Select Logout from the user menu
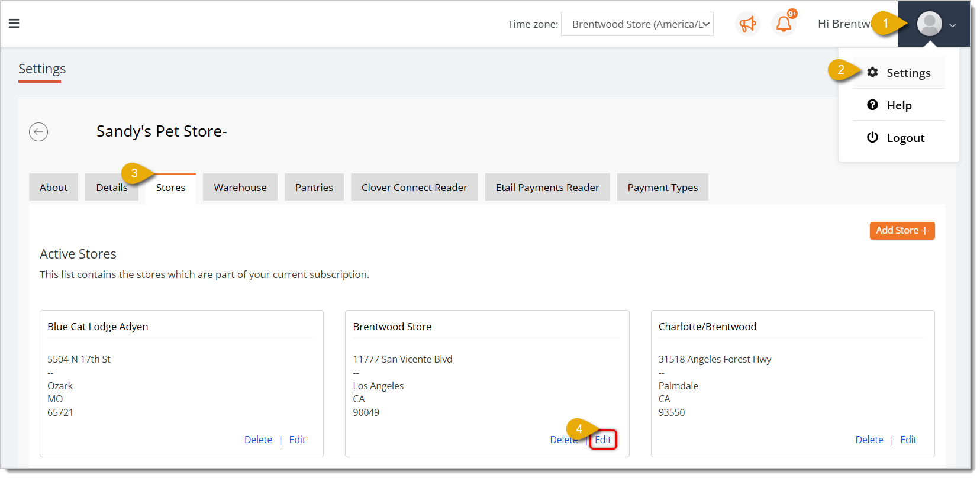 (899, 138)
